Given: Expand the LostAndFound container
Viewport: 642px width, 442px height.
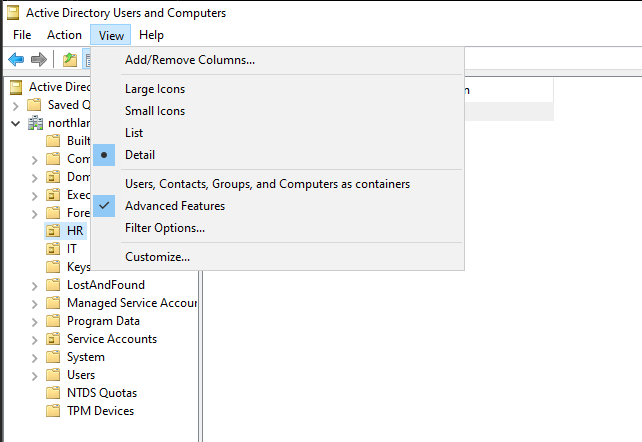Looking at the screenshot, I should point(35,285).
